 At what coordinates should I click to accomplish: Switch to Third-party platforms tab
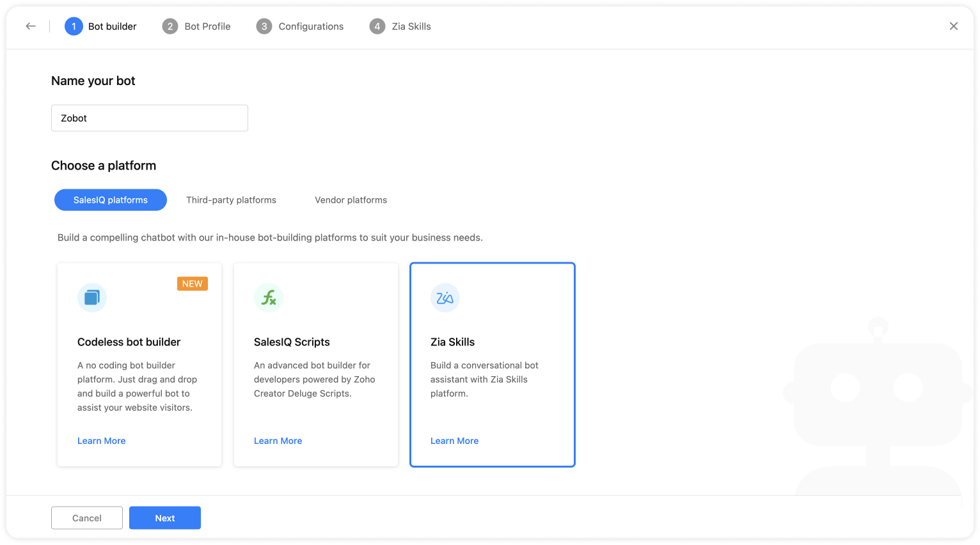pyautogui.click(x=232, y=200)
